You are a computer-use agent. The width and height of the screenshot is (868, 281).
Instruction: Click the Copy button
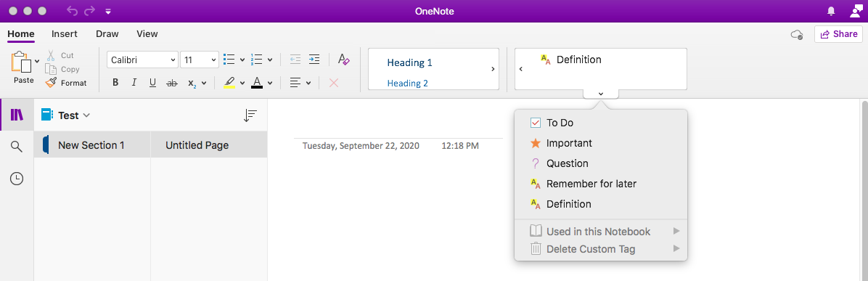pos(62,69)
